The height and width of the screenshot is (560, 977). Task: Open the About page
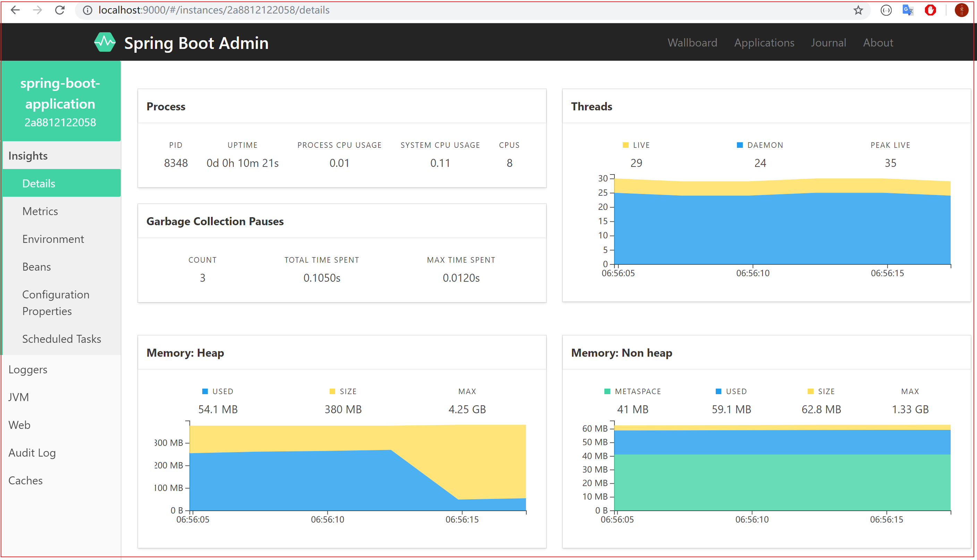pos(878,43)
